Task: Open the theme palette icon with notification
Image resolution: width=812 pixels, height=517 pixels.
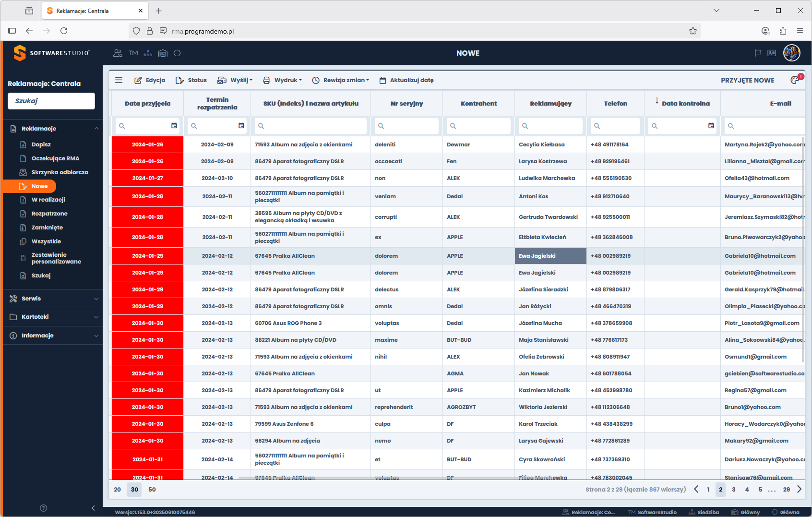Action: tap(795, 80)
